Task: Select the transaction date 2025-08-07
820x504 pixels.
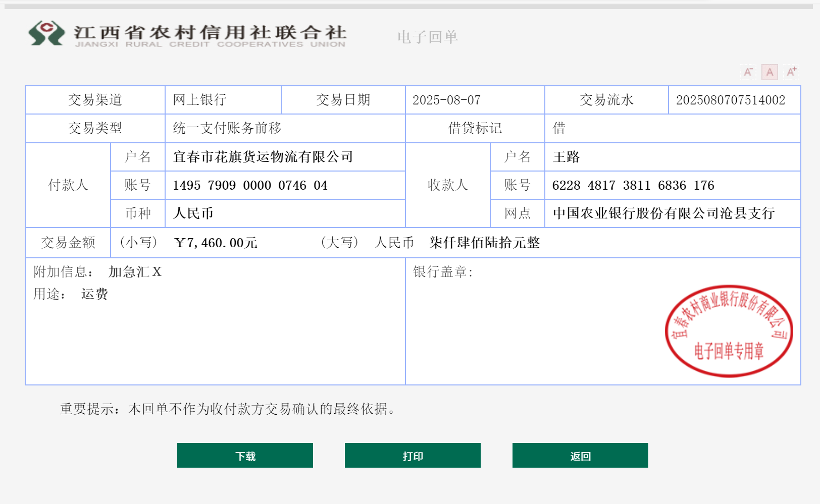Action: point(446,100)
